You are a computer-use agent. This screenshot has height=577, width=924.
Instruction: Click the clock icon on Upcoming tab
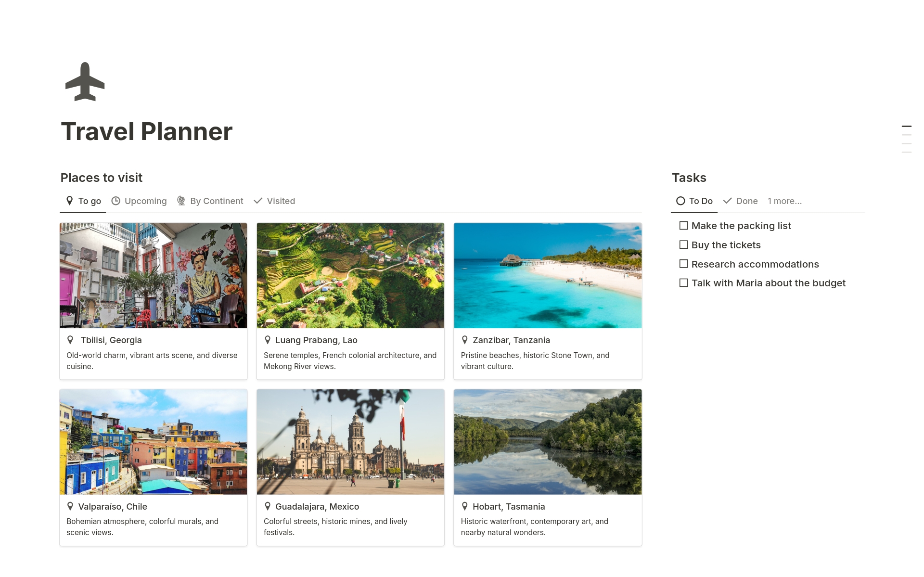(115, 201)
